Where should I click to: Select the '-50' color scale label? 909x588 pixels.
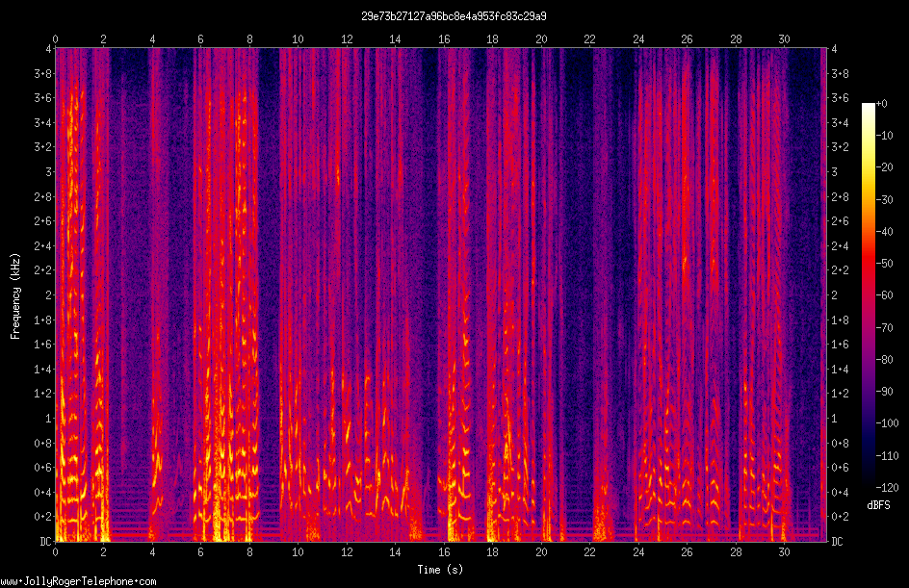pos(885,264)
